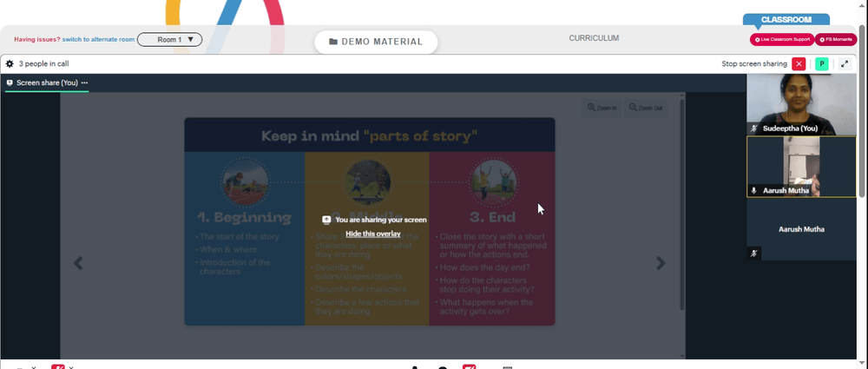Click Hide this overlay link
Screen dimensions: 868x369
(373, 234)
